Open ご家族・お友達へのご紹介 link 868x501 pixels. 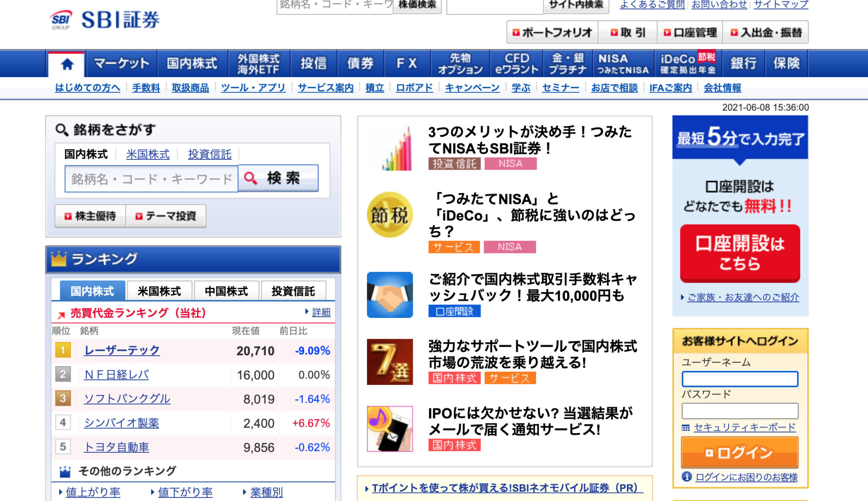point(743,298)
